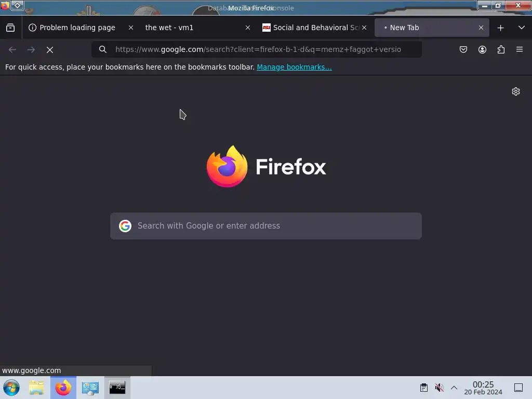The image size is (532, 399).
Task: Restore down the Firefox window
Action: [498, 6]
